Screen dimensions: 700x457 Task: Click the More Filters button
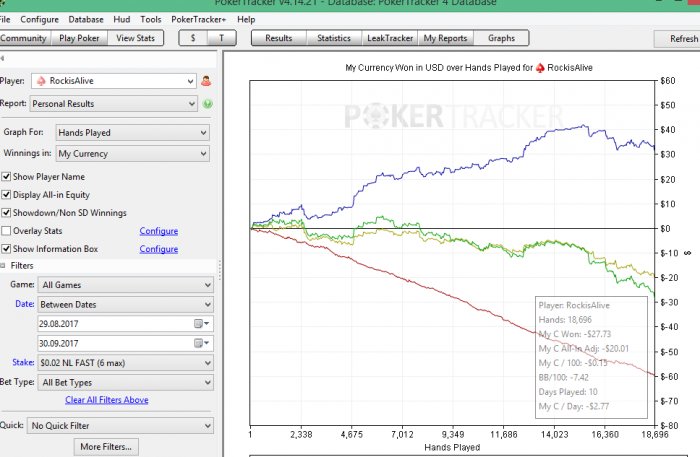pos(106,447)
